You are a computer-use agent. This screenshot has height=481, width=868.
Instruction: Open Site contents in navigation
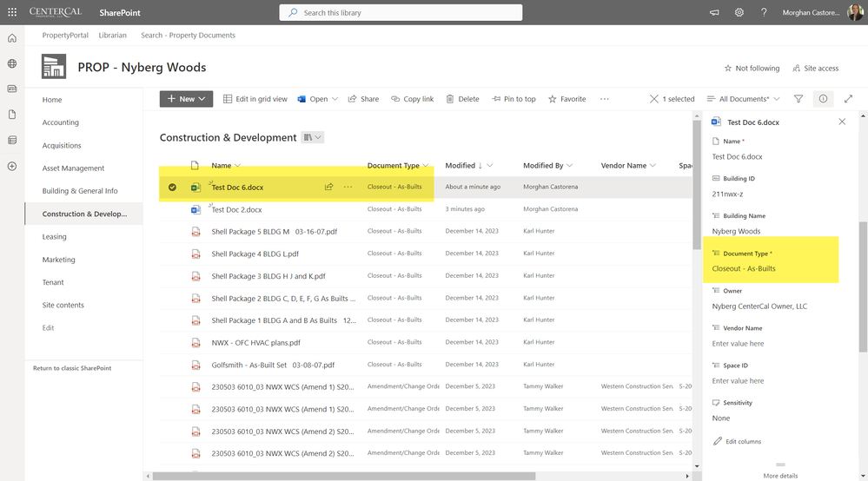(63, 305)
